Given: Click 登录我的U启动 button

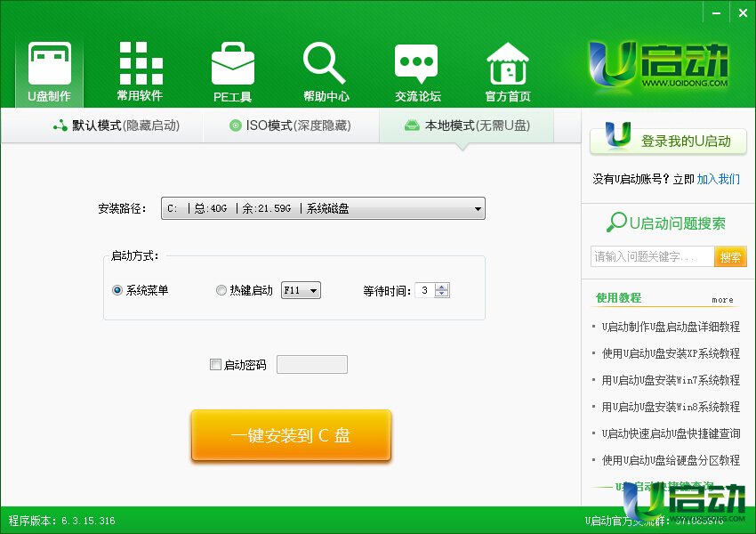Looking at the screenshot, I should (668, 141).
